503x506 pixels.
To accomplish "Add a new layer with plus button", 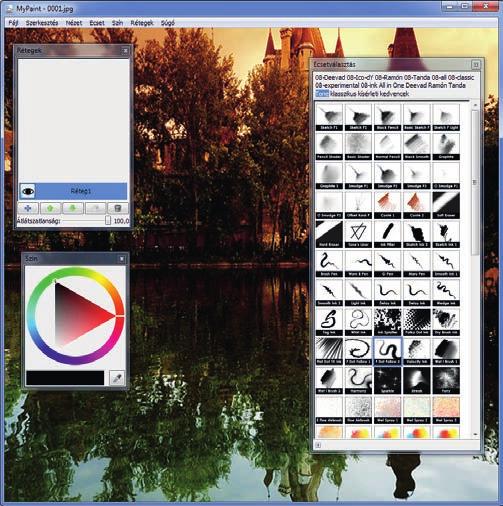I will tap(28, 208).
